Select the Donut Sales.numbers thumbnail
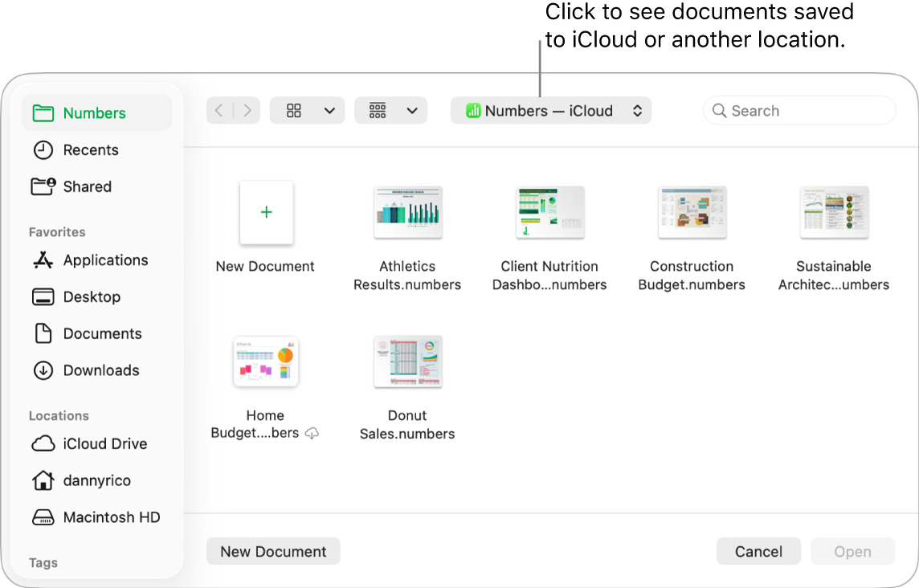 tap(407, 361)
